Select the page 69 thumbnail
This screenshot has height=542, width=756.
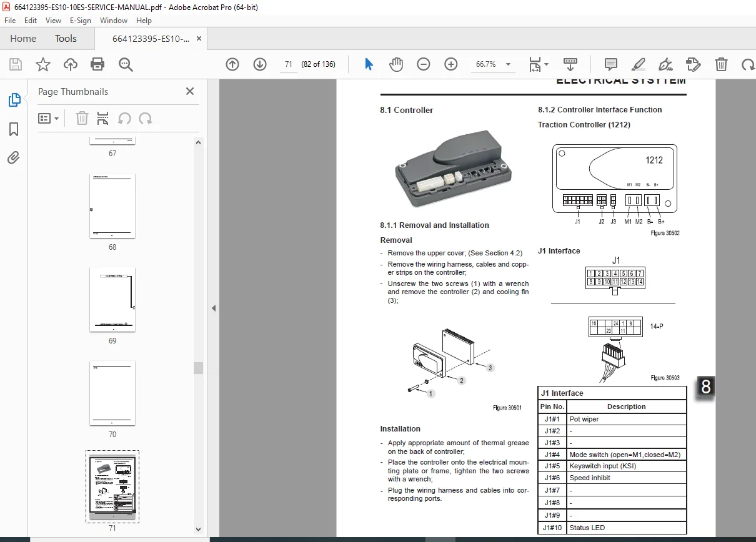(112, 300)
